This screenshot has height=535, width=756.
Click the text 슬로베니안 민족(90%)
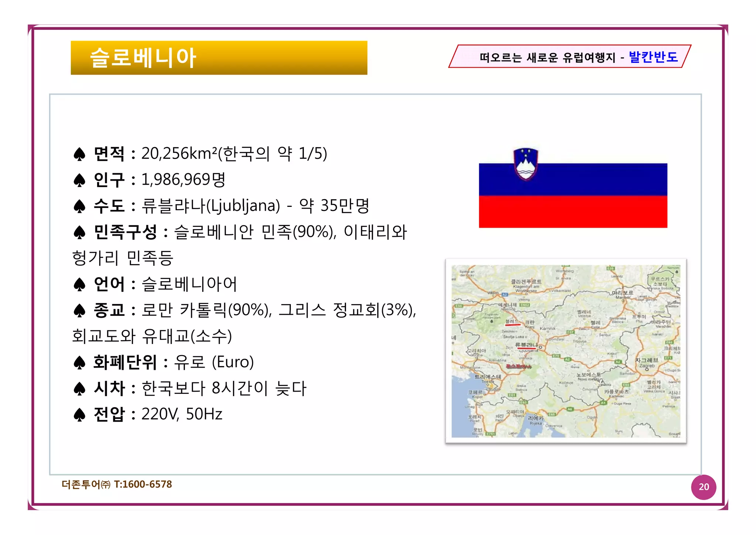coord(254,232)
